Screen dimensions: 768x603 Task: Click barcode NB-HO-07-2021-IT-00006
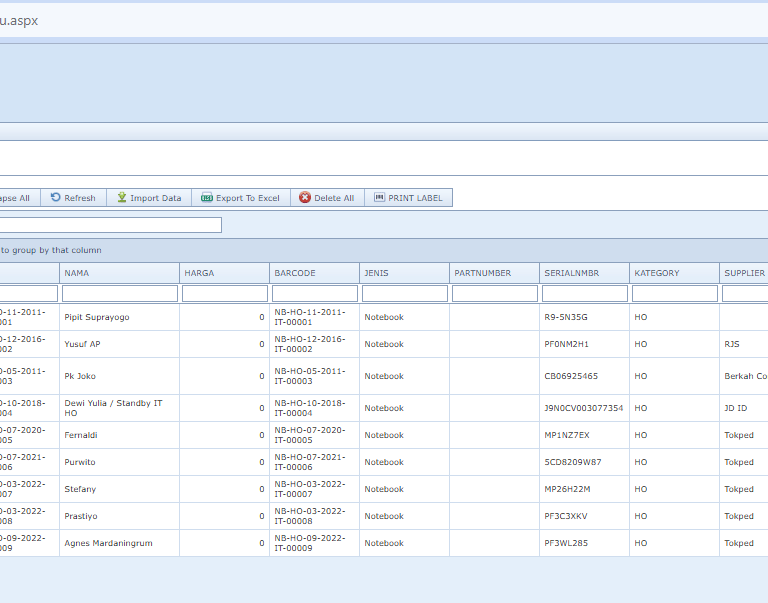[310, 462]
